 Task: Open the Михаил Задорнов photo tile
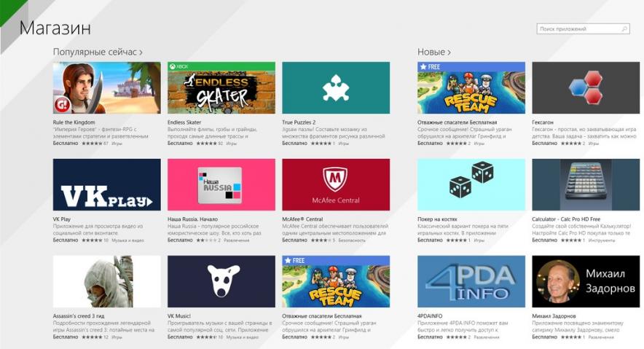click(586, 282)
